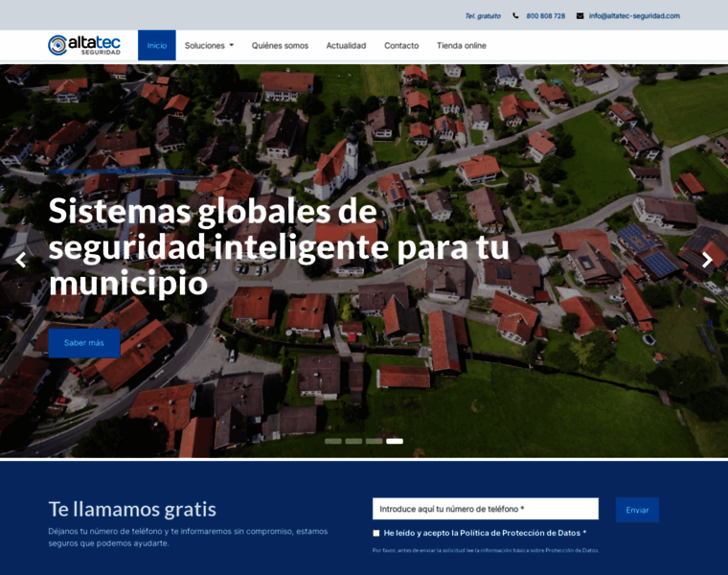Advance to next slide with right arrow
This screenshot has height=575, width=728.
[x=707, y=260]
